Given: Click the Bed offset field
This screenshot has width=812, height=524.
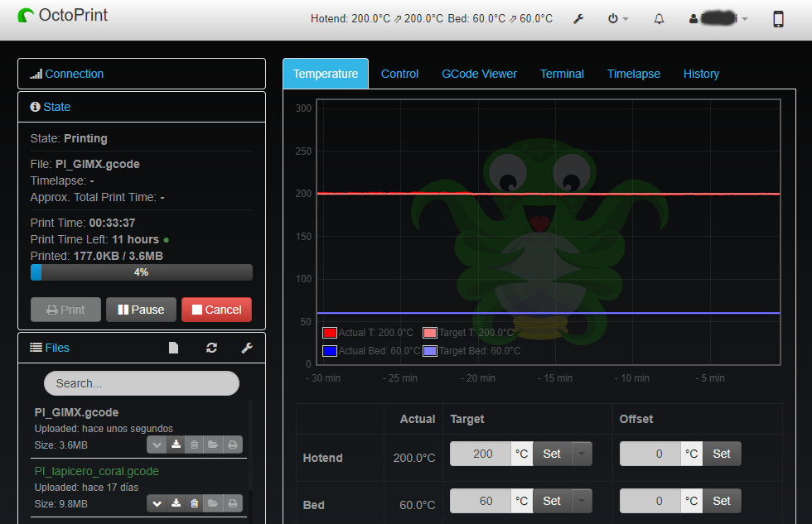Looking at the screenshot, I should [650, 501].
